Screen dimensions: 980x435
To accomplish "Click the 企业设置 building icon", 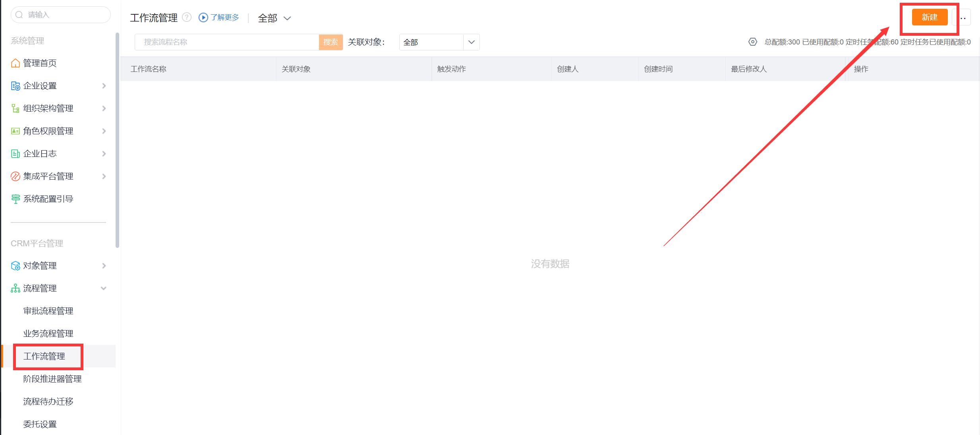I will 15,86.
